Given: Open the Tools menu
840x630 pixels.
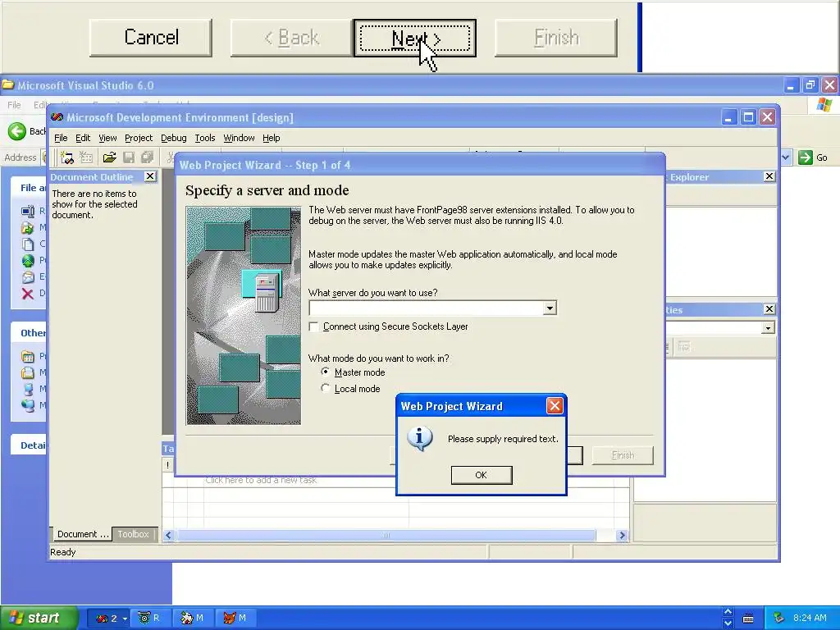Looking at the screenshot, I should click(204, 138).
